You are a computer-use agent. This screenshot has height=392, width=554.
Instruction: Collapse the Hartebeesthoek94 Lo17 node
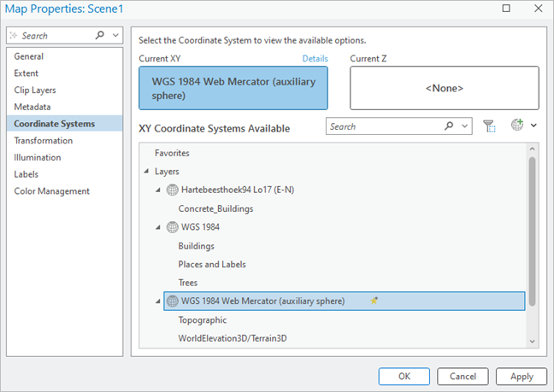click(158, 190)
